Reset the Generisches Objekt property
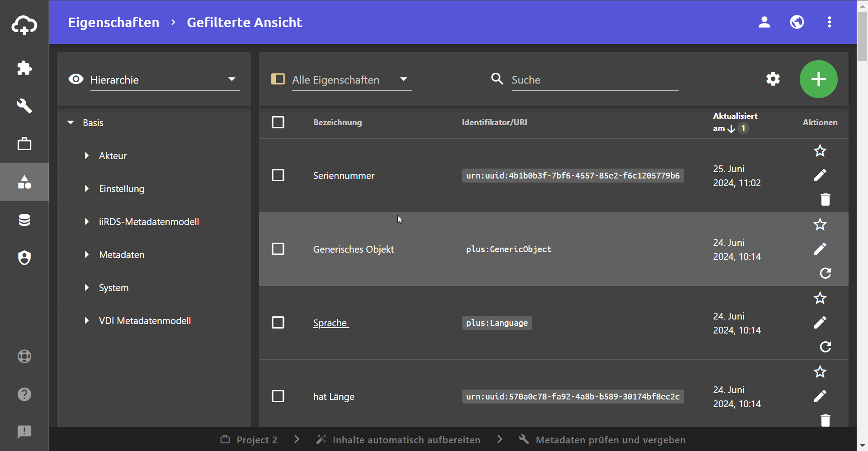Viewport: 868px width, 451px height. click(826, 273)
